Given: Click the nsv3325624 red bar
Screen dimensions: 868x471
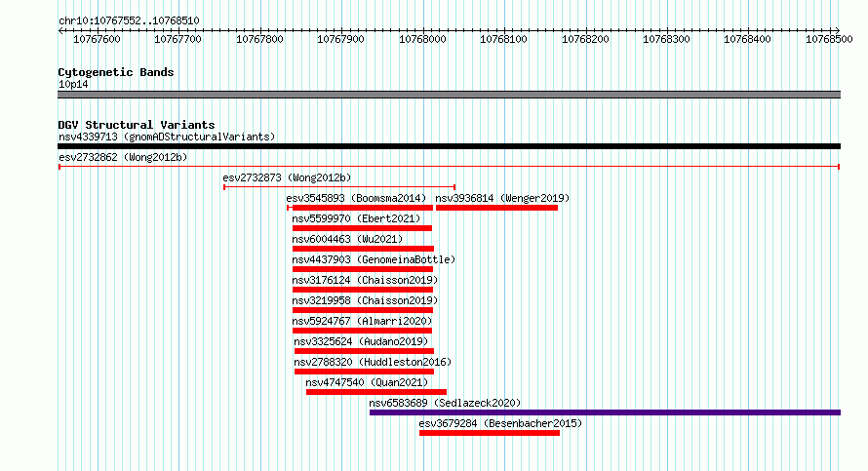Looking at the screenshot, I should click(364, 351).
